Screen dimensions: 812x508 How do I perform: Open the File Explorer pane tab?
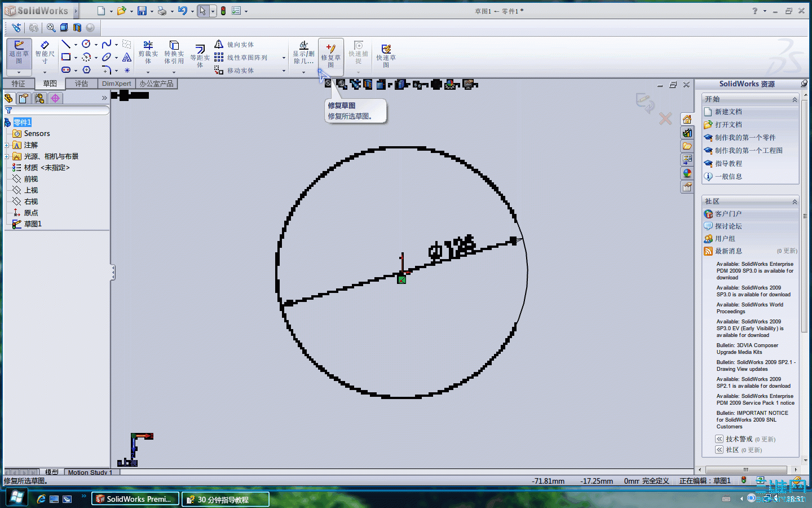[x=687, y=146]
